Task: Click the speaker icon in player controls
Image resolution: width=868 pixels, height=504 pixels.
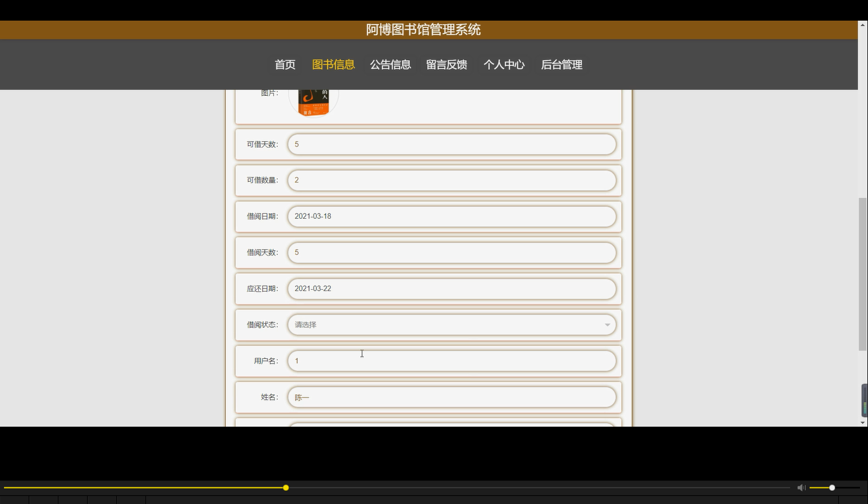Action: 801,487
